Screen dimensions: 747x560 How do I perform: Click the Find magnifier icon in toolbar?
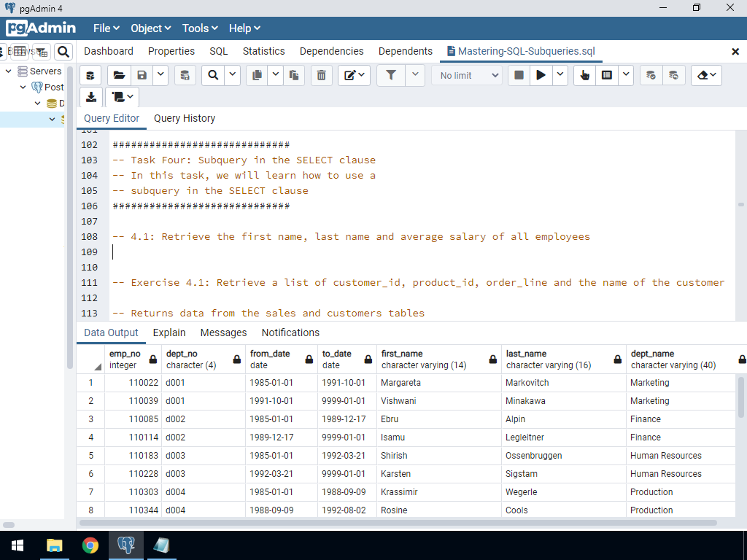click(213, 75)
